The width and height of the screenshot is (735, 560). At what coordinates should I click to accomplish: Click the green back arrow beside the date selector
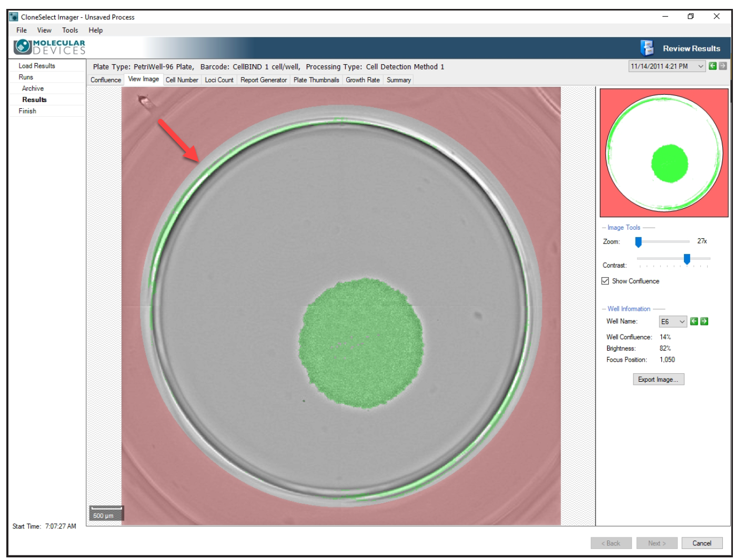coord(712,66)
